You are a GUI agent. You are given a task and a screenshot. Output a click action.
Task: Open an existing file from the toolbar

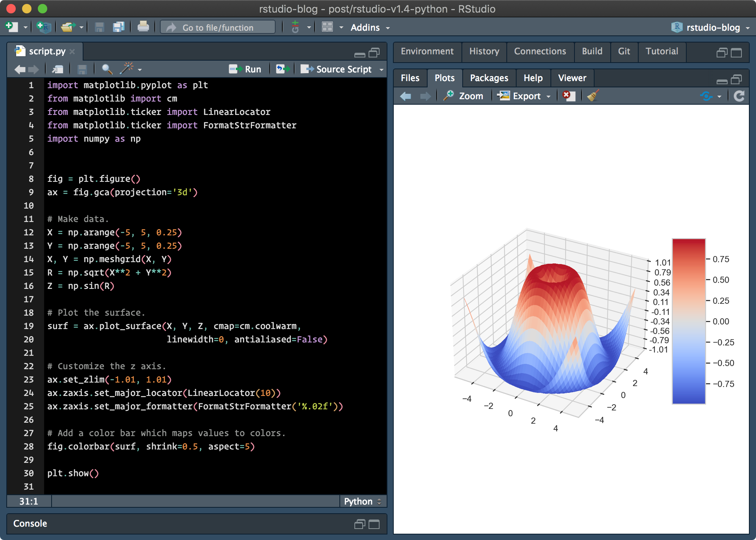(x=68, y=27)
